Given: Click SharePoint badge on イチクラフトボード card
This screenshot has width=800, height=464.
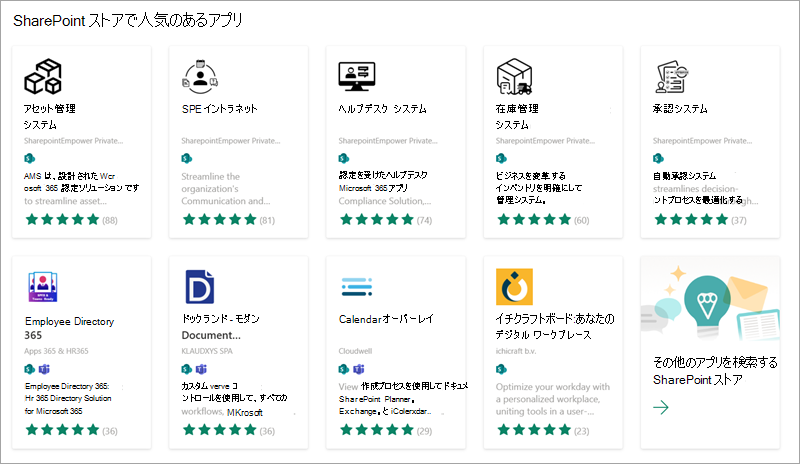Looking at the screenshot, I should coord(501,369).
